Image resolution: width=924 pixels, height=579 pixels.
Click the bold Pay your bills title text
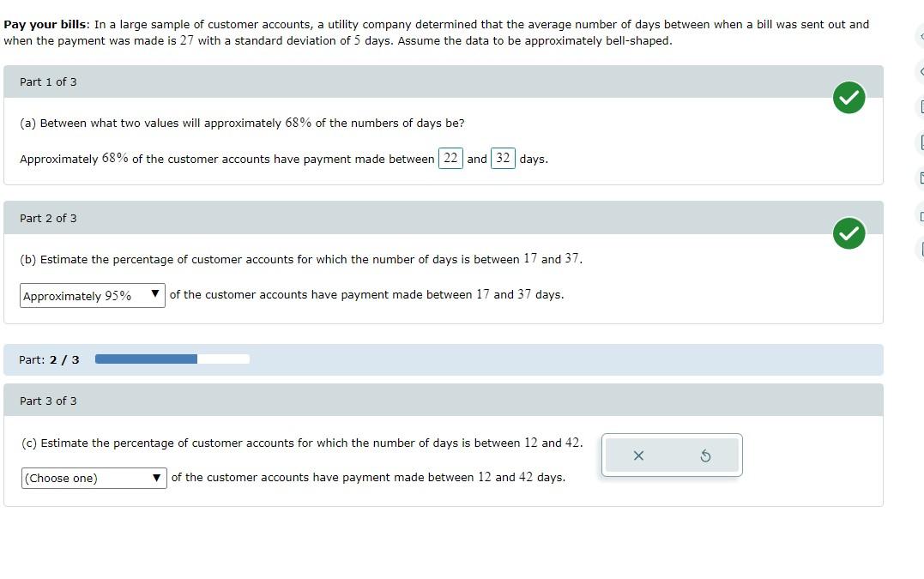pyautogui.click(x=41, y=24)
